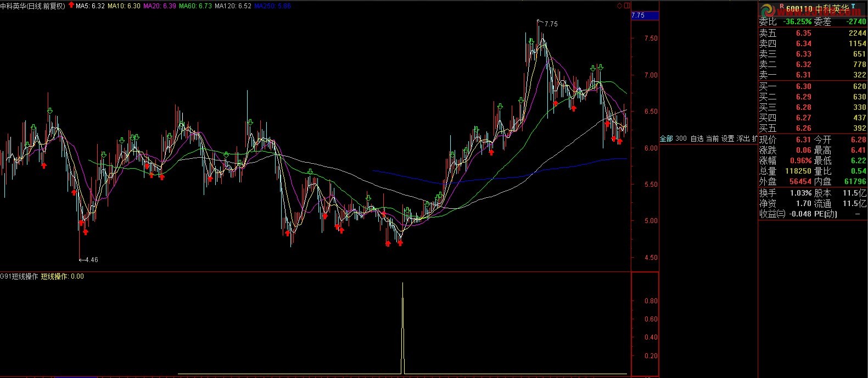Click the 浮出 tab
This screenshot has height=378, width=868.
pyautogui.click(x=743, y=138)
